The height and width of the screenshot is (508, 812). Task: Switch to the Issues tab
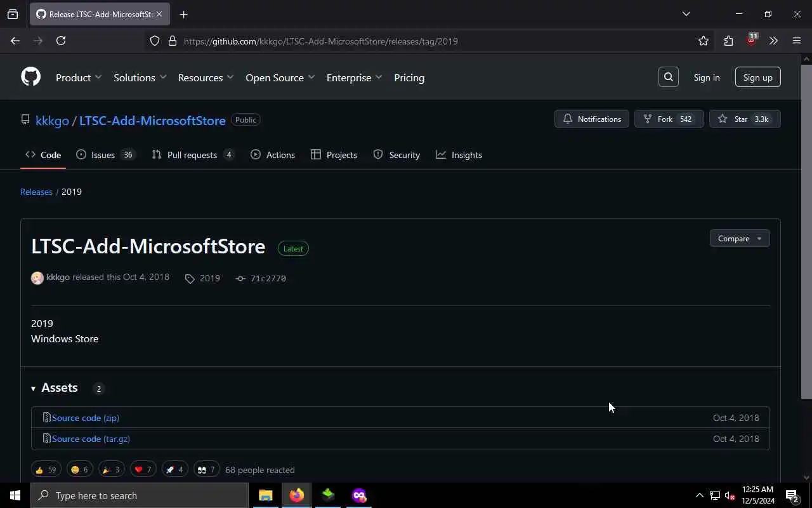[x=105, y=155]
